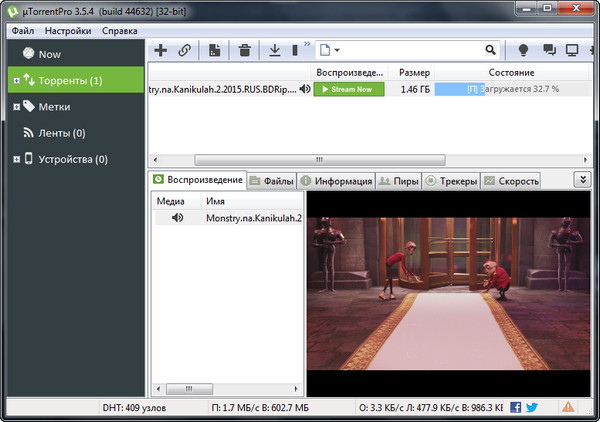Click the Create New Torrent icon

point(215,49)
